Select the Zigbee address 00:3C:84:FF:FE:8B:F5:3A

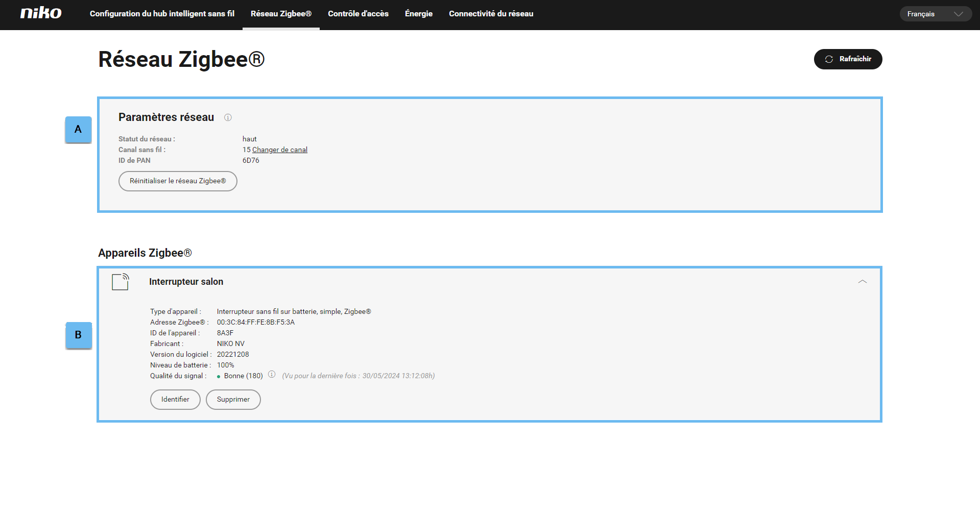(256, 322)
